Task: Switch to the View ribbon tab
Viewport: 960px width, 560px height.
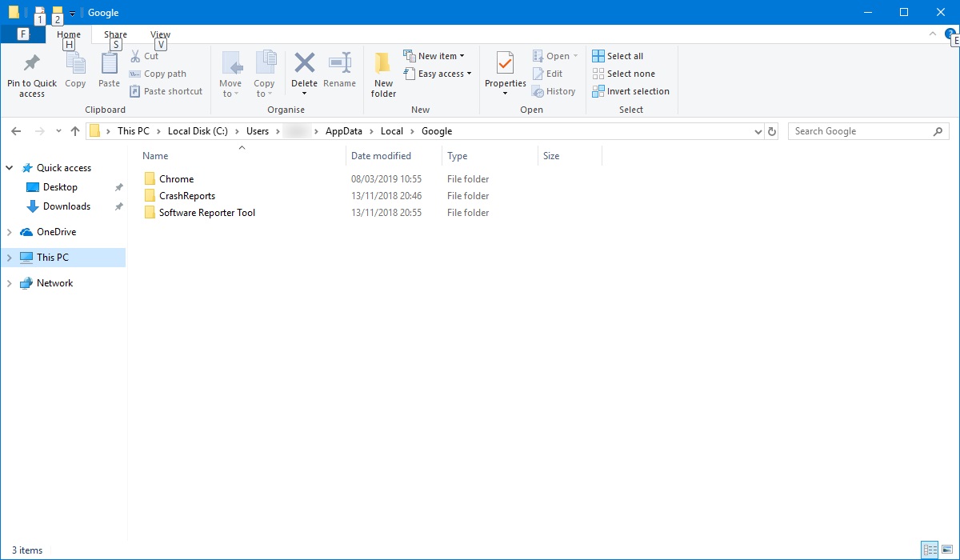Action: coord(160,34)
